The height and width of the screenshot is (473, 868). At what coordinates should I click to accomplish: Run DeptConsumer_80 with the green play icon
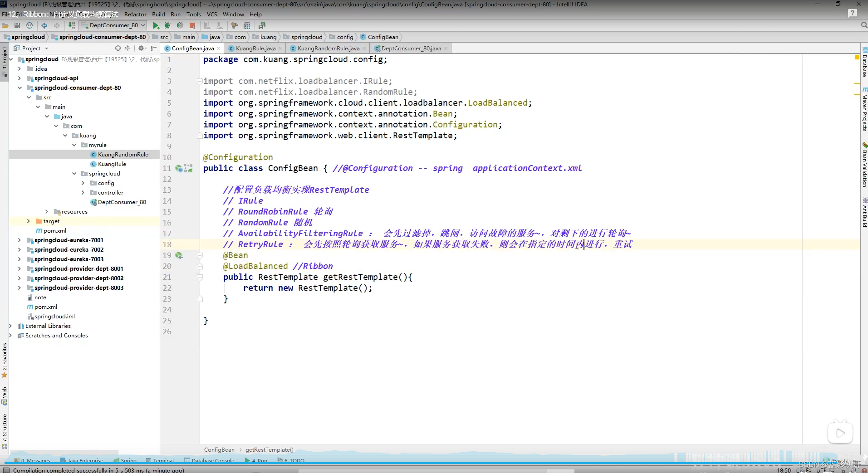click(156, 25)
